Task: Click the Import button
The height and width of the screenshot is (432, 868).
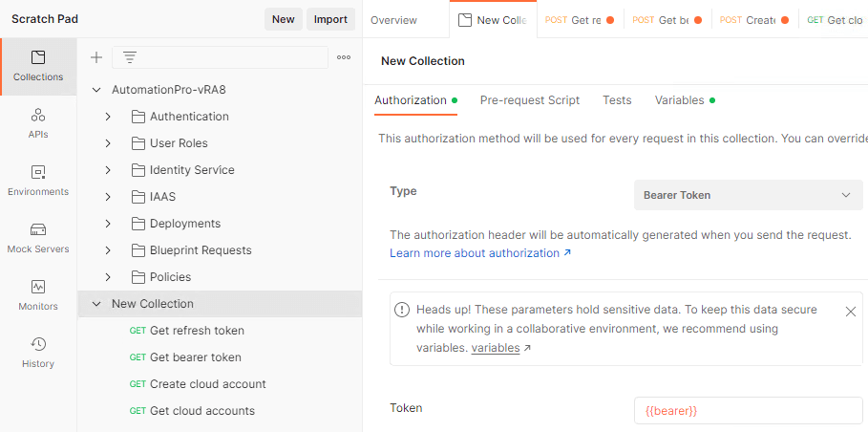Action: (x=330, y=19)
